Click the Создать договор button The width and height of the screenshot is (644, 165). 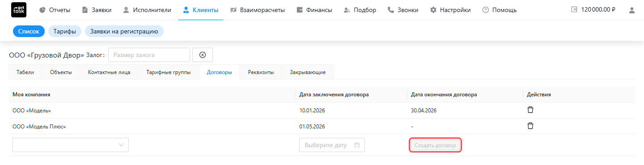pyautogui.click(x=435, y=145)
